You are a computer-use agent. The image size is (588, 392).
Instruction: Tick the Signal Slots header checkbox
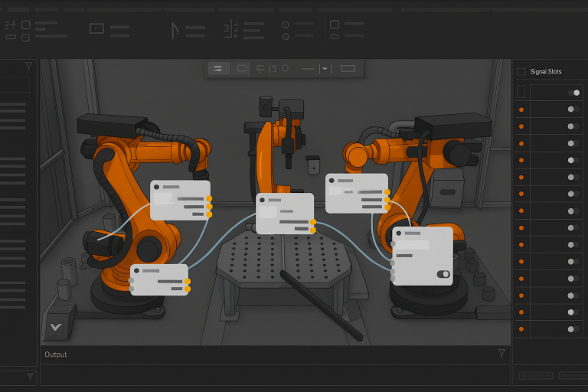(521, 72)
